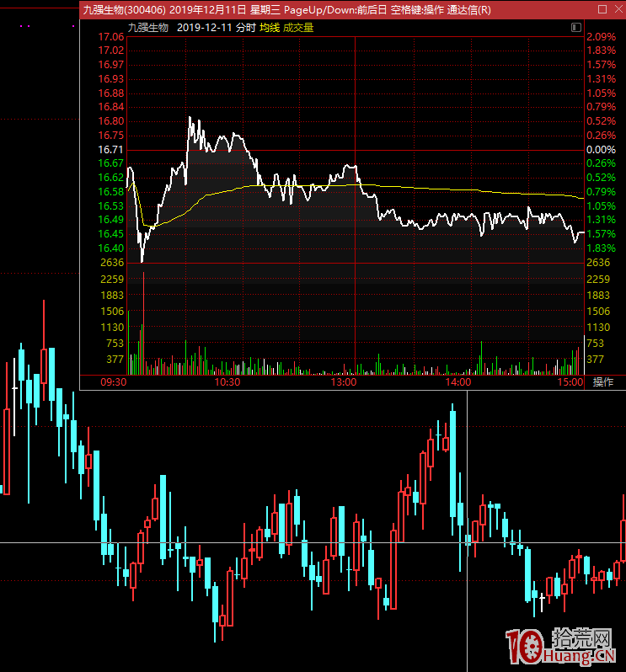Click the 16.53 price axis label
The width and height of the screenshot is (626, 672).
pos(111,205)
